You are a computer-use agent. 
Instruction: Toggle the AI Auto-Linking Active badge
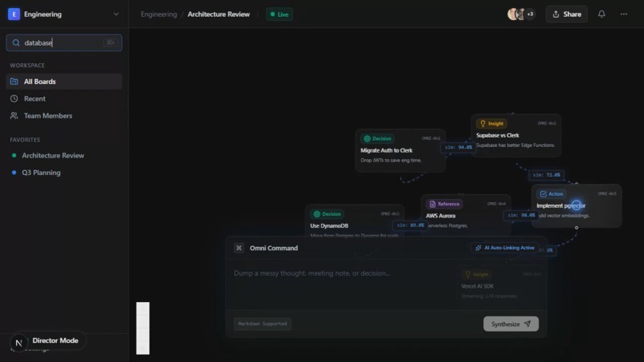[x=505, y=248]
